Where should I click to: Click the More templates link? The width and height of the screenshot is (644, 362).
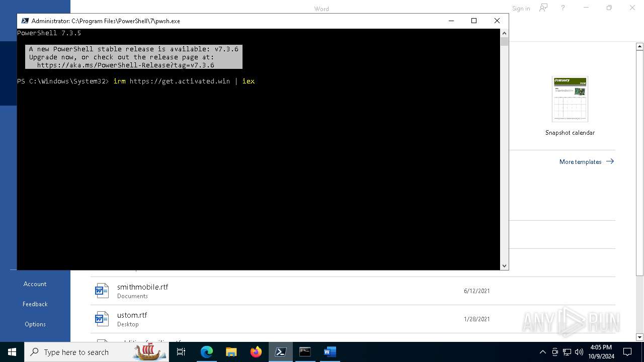point(587,161)
